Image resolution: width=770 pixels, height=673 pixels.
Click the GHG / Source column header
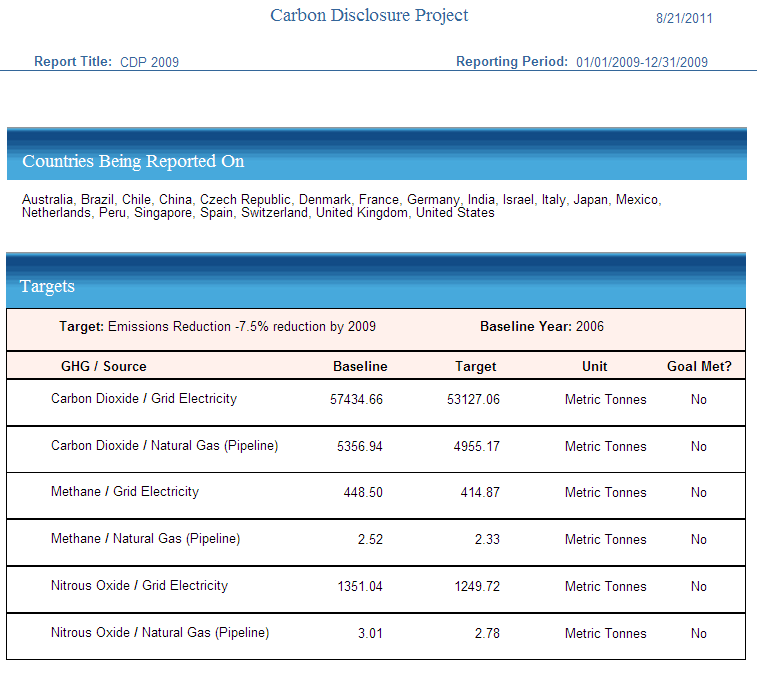pos(104,366)
